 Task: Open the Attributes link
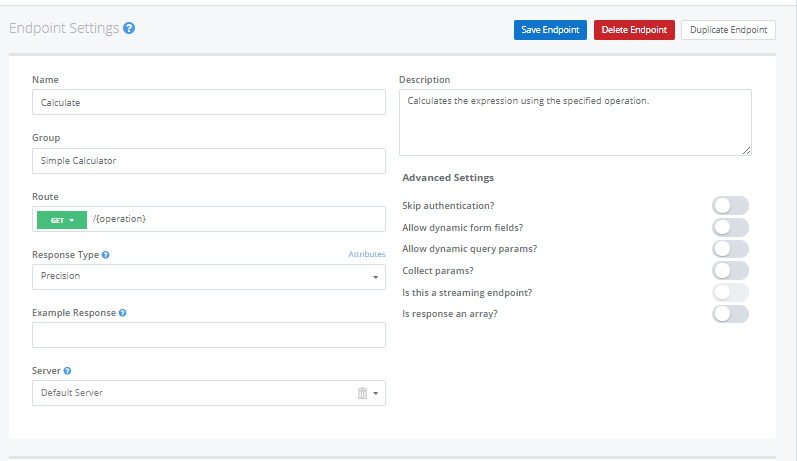[x=366, y=254]
